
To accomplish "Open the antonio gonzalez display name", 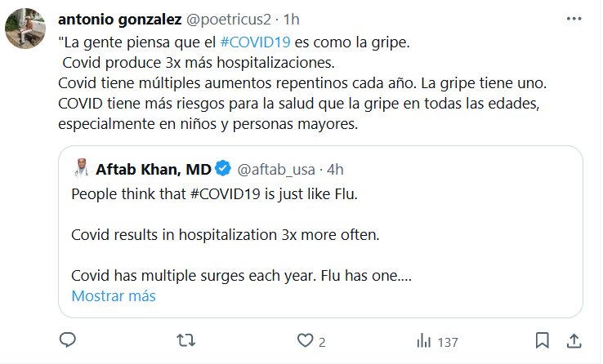I will [x=121, y=18].
